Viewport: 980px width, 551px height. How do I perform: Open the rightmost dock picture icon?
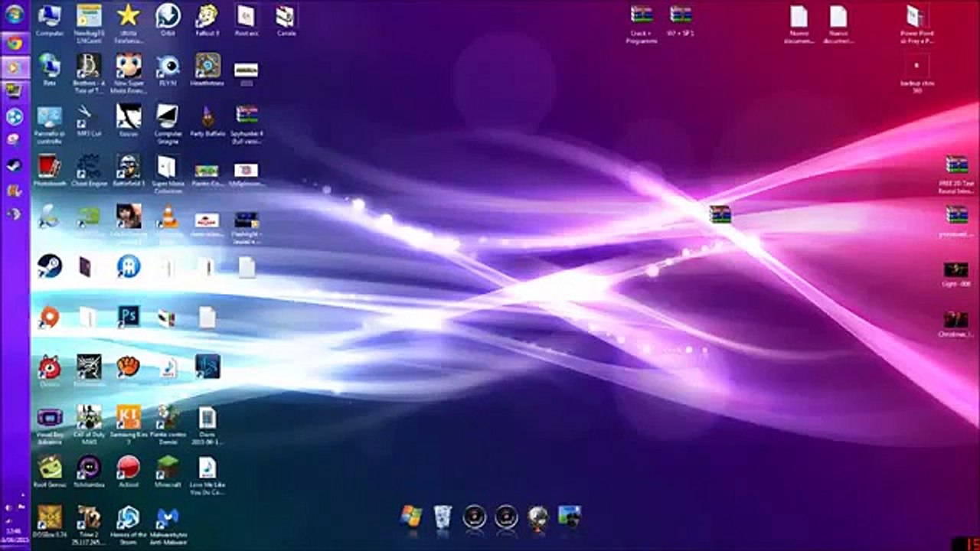570,517
